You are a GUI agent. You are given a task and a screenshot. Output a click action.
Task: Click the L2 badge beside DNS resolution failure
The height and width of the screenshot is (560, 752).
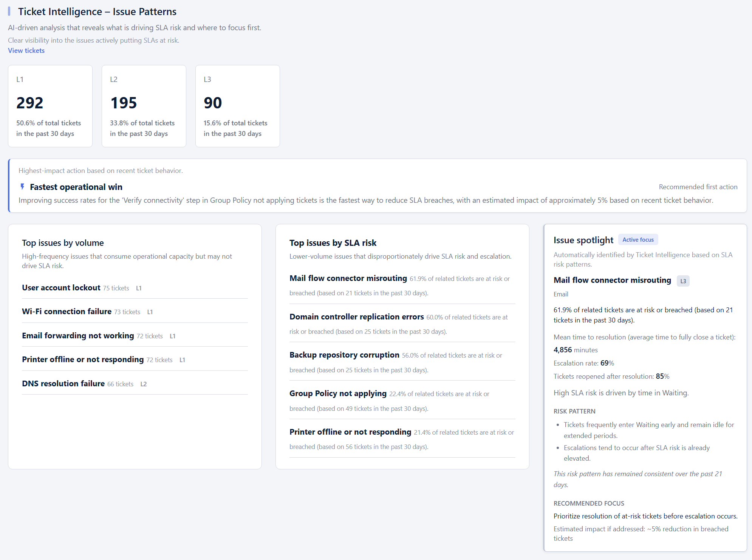point(144,384)
